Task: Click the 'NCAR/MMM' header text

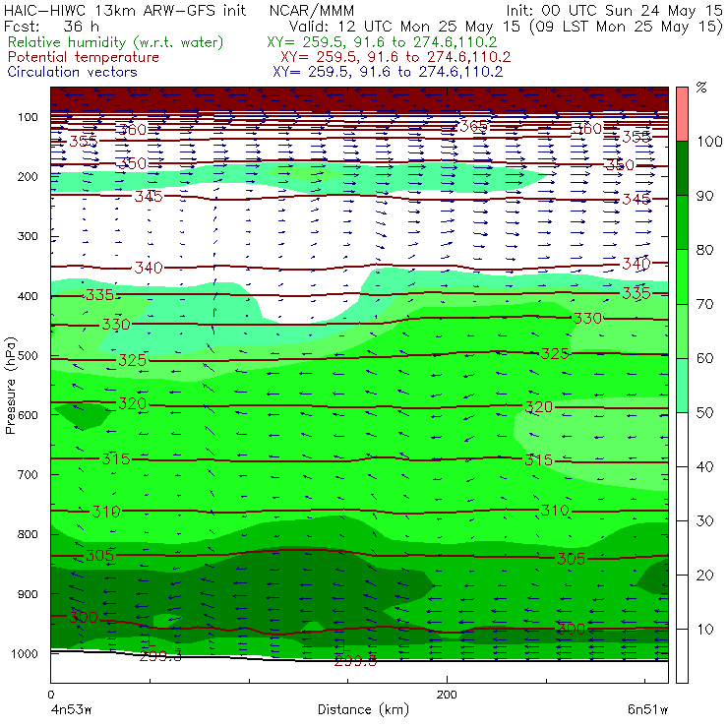Action: coord(312,10)
